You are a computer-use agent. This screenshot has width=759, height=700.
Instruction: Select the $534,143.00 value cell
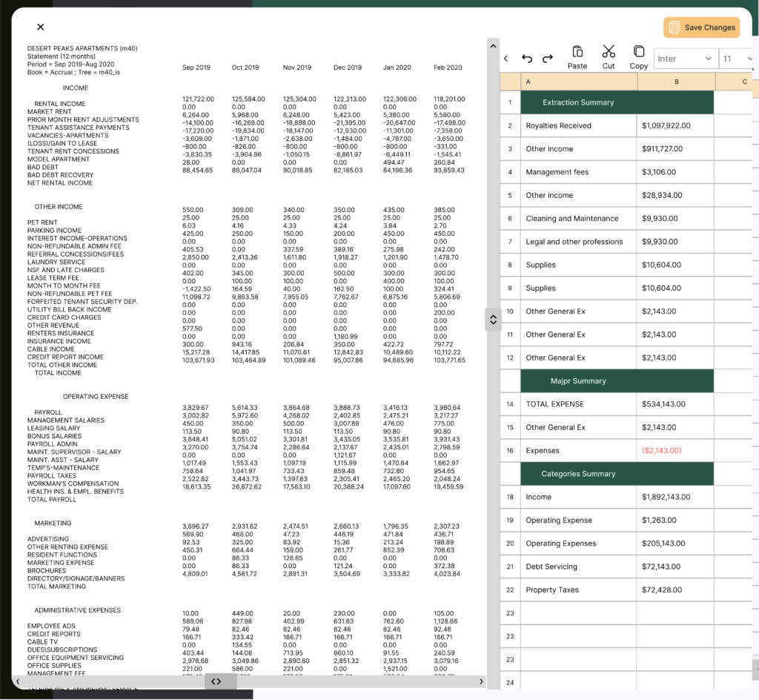pyautogui.click(x=675, y=404)
